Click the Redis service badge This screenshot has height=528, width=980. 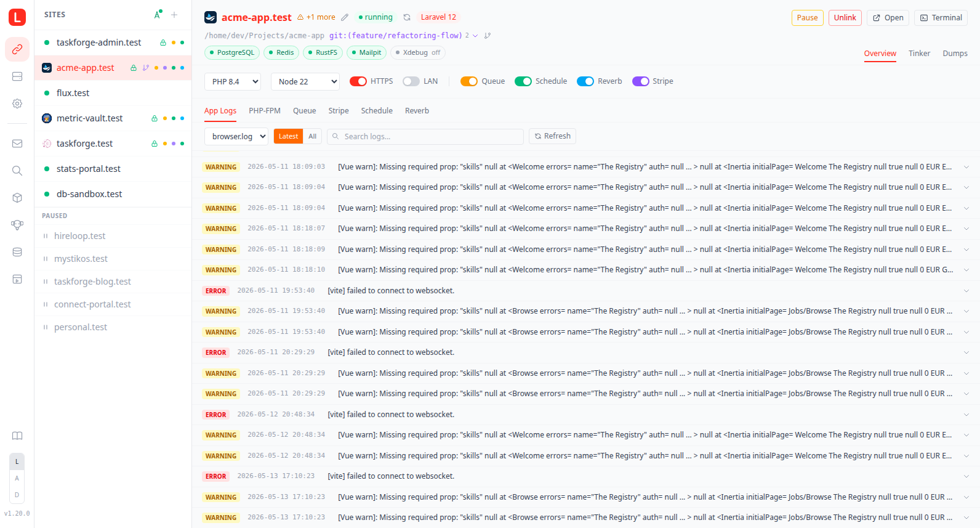[x=281, y=52]
